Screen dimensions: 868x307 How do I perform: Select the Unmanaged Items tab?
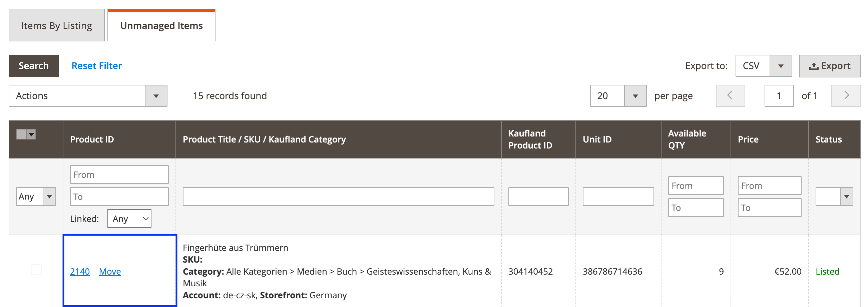click(x=161, y=26)
